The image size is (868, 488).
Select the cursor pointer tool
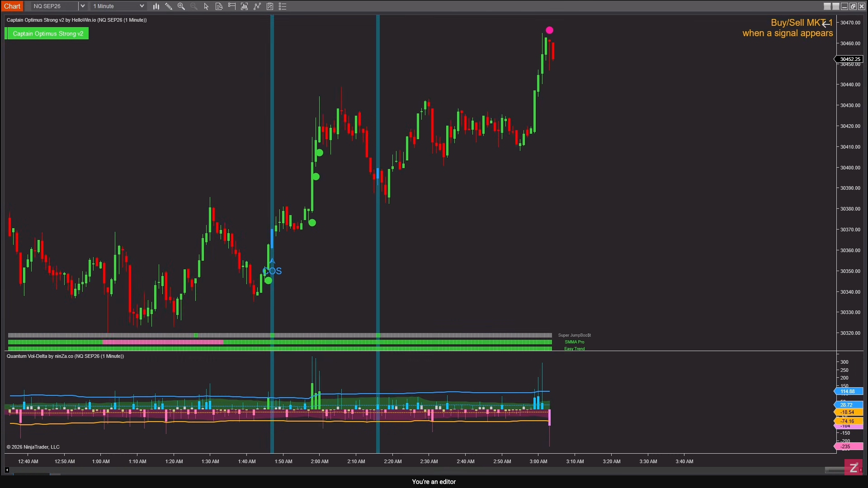click(206, 6)
